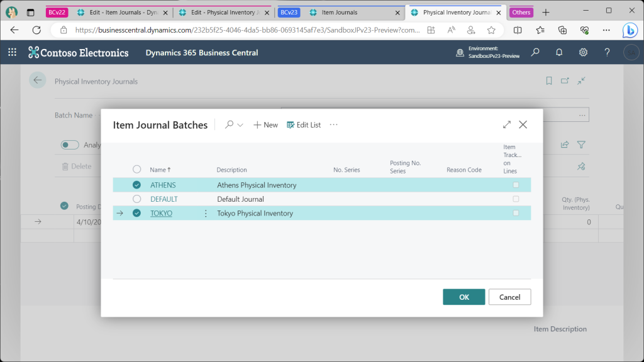Switch to Edit List mode
The height and width of the screenshot is (362, 644).
pos(304,125)
